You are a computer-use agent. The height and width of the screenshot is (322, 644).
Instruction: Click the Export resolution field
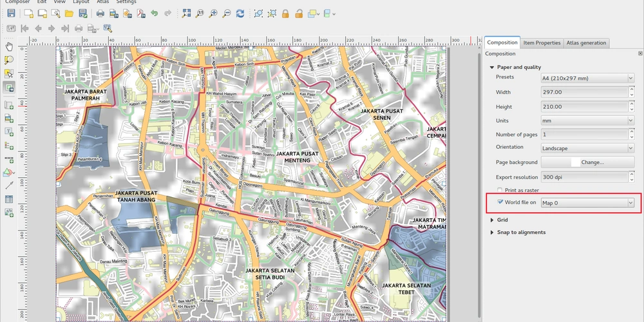coord(585,177)
